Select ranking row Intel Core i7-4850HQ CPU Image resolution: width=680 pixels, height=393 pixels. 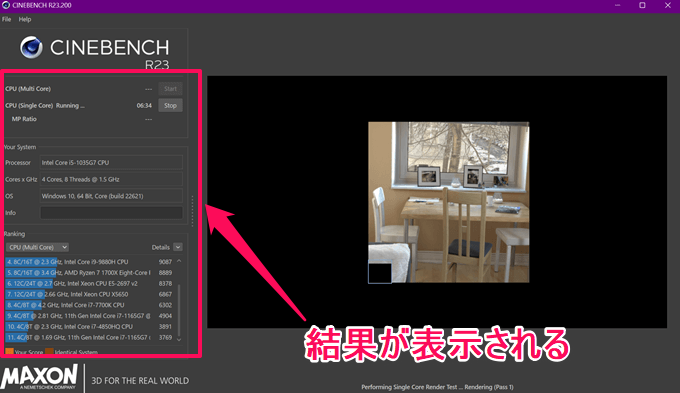click(89, 327)
